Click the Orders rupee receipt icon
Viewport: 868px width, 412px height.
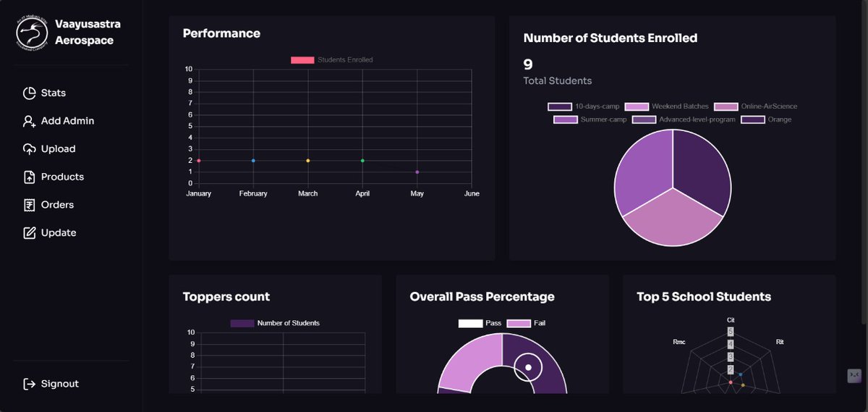click(30, 205)
